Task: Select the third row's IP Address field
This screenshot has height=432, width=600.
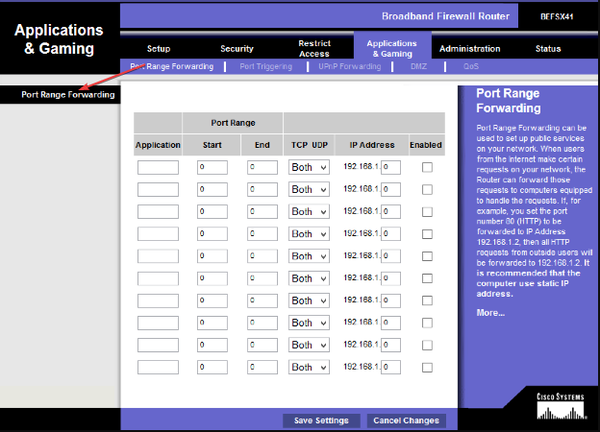Action: point(391,212)
